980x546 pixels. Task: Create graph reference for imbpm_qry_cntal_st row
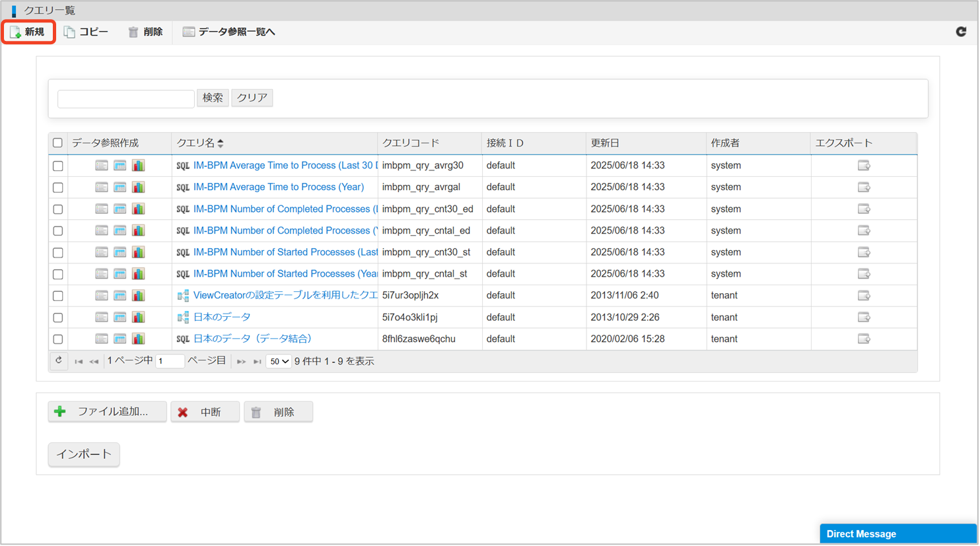139,274
